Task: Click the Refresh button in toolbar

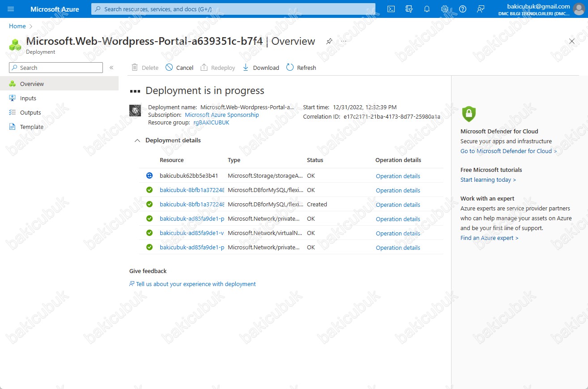Action: tap(301, 68)
